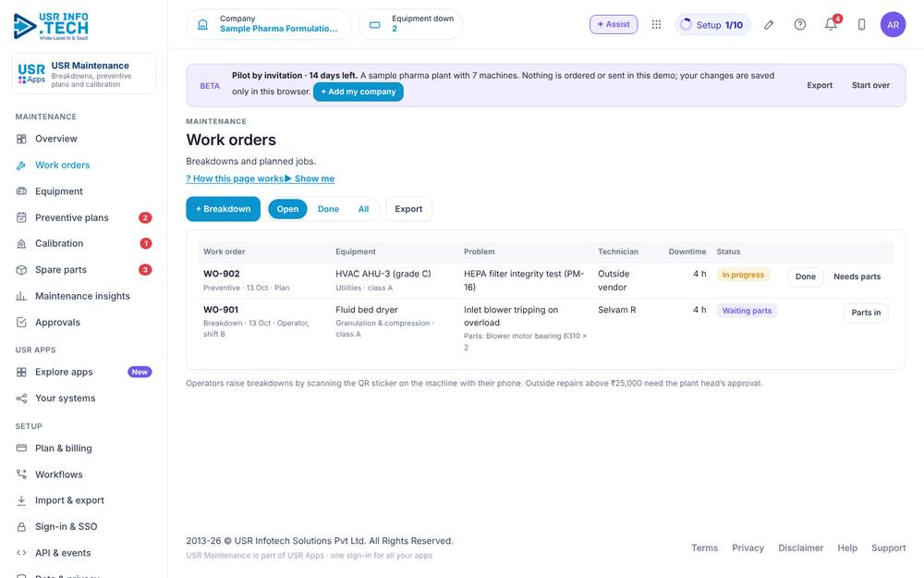Screen dimensions: 924x578
Task: Select the All filter tab
Action: (363, 209)
